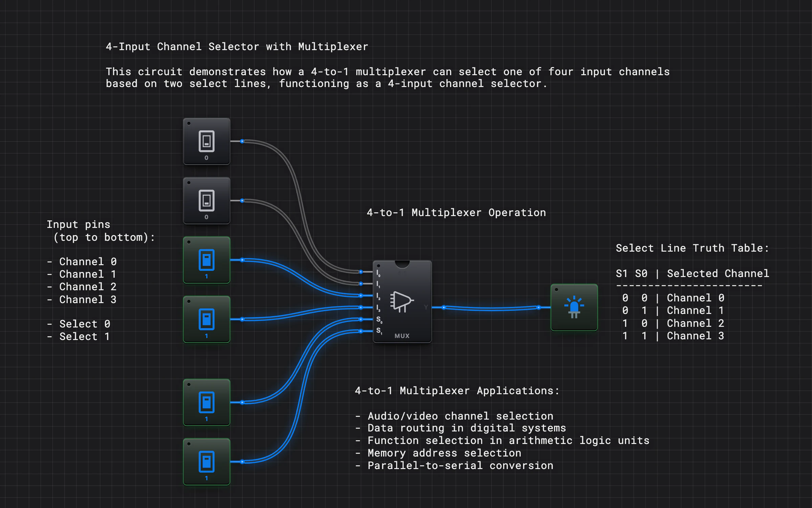Click 'Select 1' in the Input pins list
Image resolution: width=812 pixels, height=508 pixels.
(78, 336)
